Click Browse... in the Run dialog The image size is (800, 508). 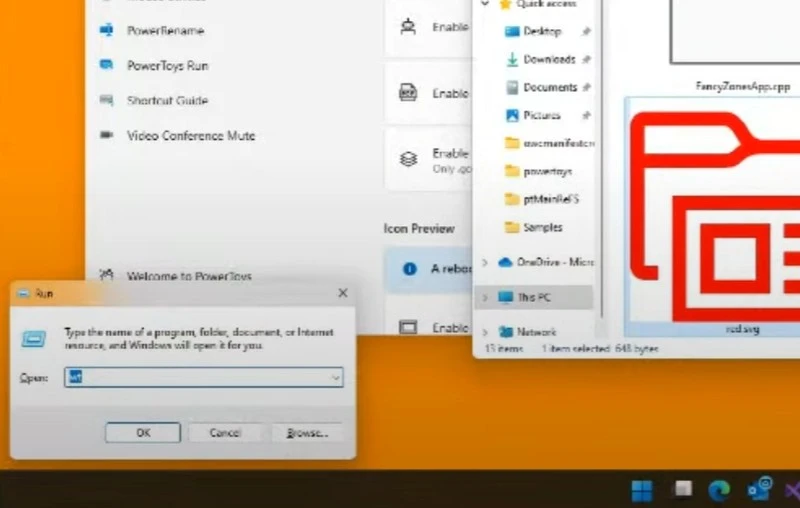306,432
